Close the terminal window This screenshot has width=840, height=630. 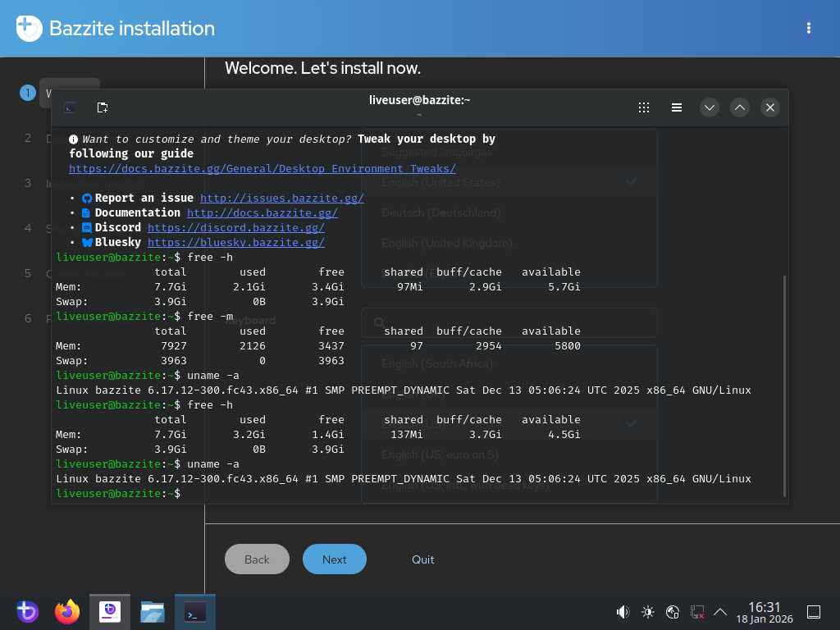[770, 107]
